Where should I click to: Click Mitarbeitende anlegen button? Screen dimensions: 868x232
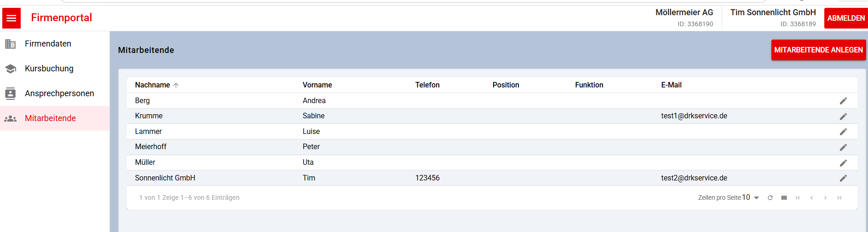point(818,50)
